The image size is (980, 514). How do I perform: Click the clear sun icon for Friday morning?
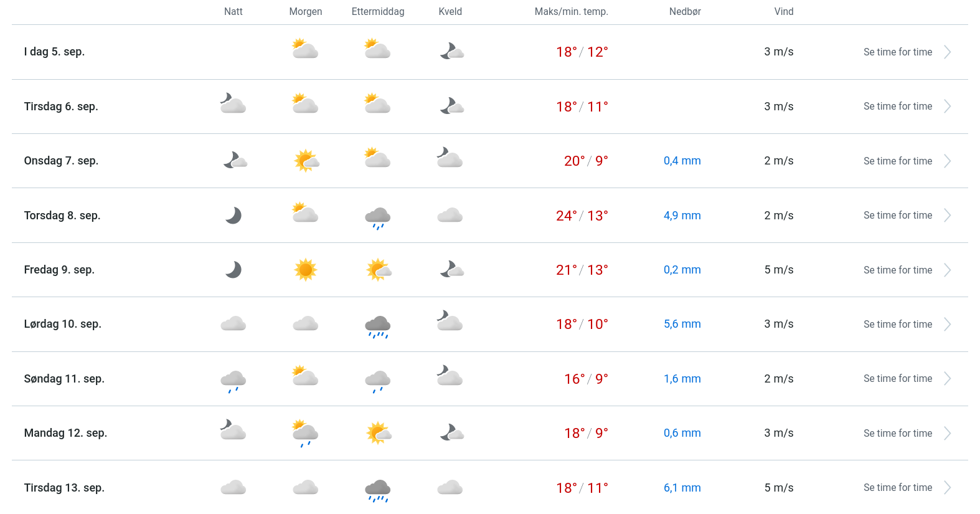306,270
